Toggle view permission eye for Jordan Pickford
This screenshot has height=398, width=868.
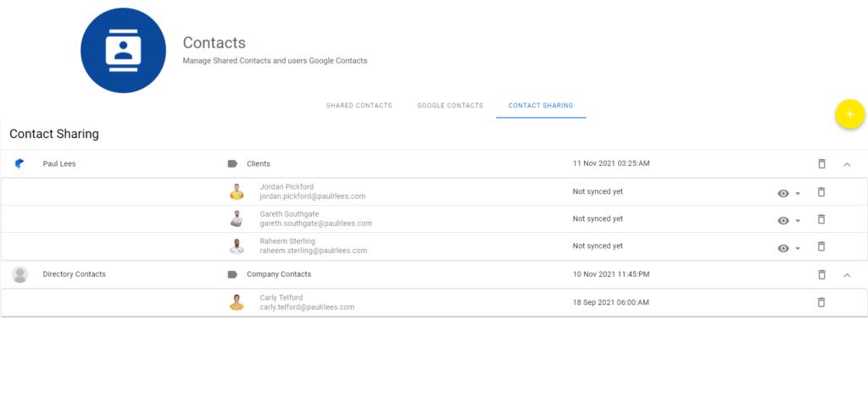click(782, 193)
